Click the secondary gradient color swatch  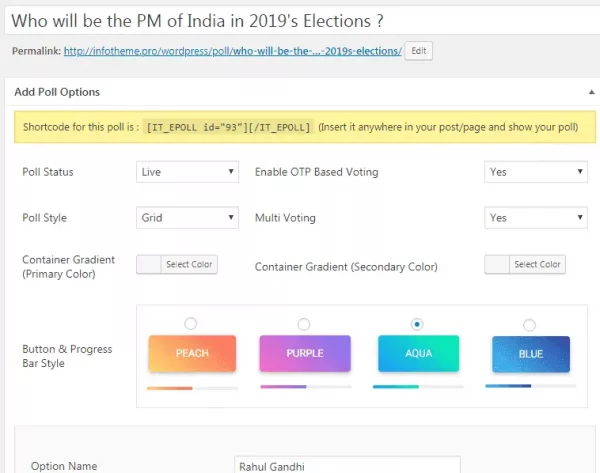click(x=497, y=264)
